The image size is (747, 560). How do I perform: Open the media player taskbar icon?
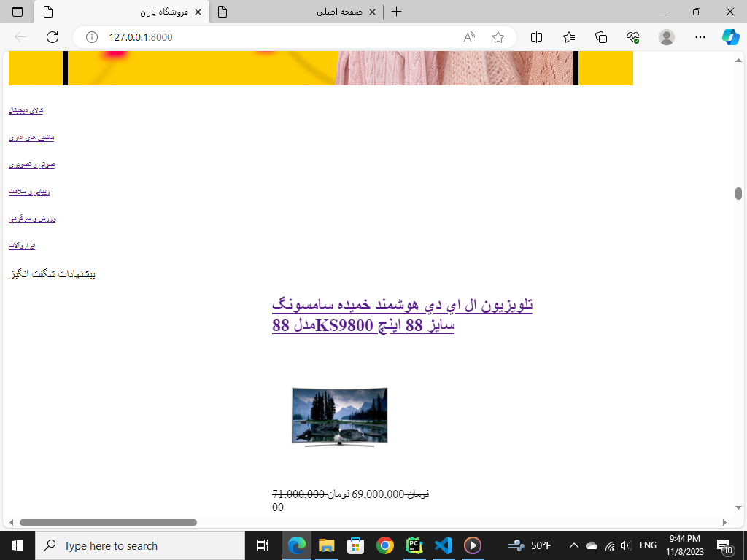(473, 545)
